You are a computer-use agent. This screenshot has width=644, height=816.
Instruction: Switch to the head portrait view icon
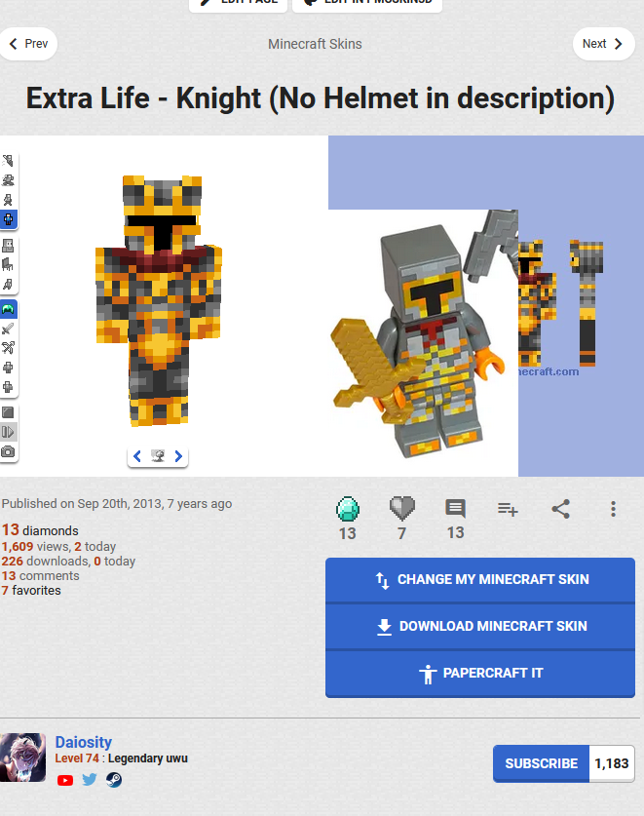tap(8, 245)
